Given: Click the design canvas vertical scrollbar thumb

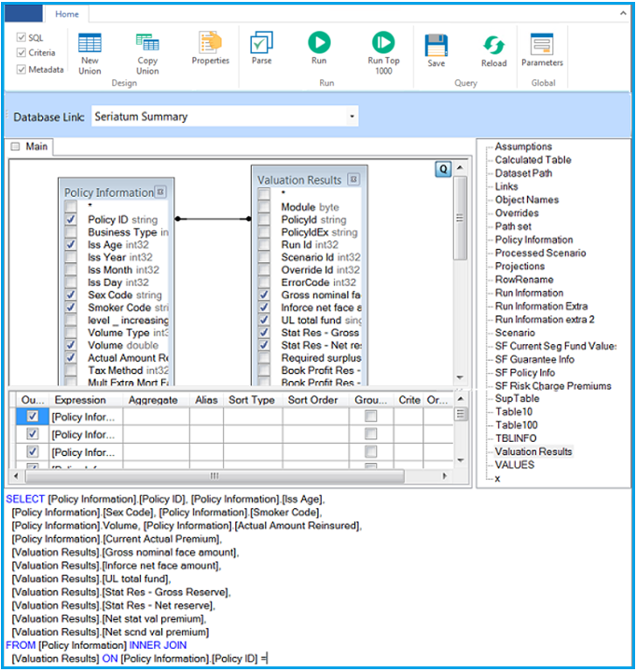Looking at the screenshot, I should [x=460, y=218].
